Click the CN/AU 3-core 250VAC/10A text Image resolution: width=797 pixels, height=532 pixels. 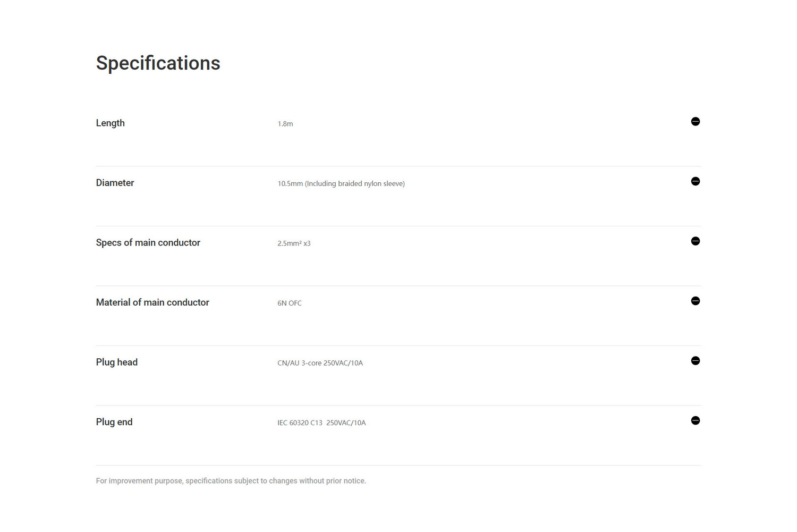click(x=320, y=363)
